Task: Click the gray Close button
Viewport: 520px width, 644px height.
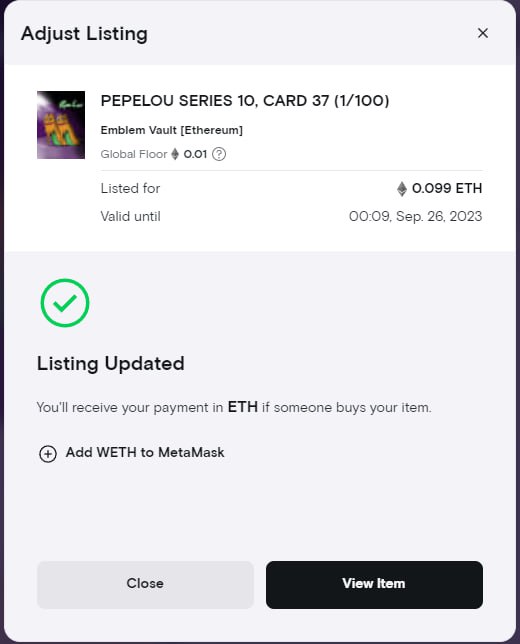Action: 145,585
